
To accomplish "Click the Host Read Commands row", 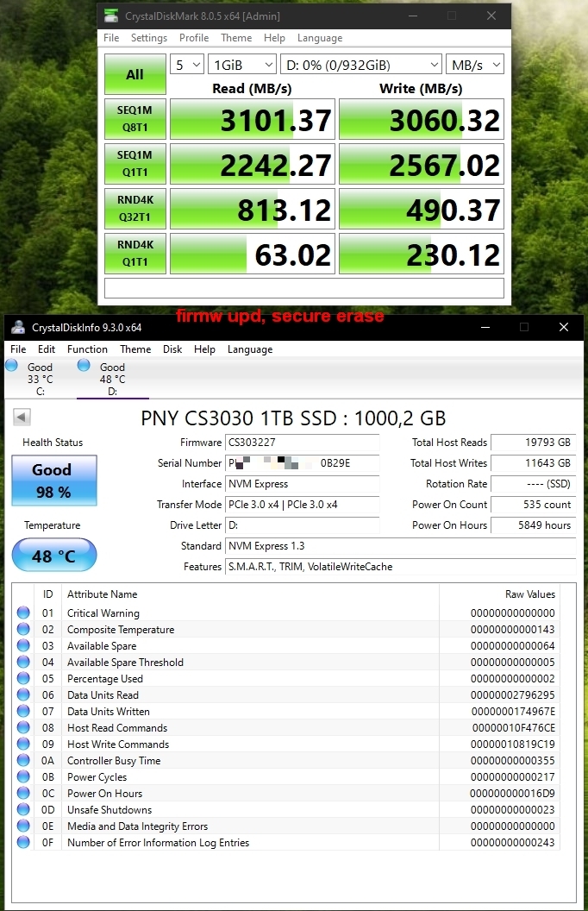I will pos(285,727).
